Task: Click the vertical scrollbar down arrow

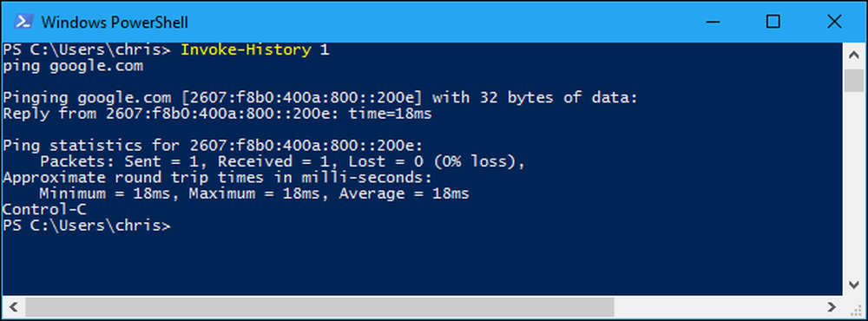Action: pos(855,285)
